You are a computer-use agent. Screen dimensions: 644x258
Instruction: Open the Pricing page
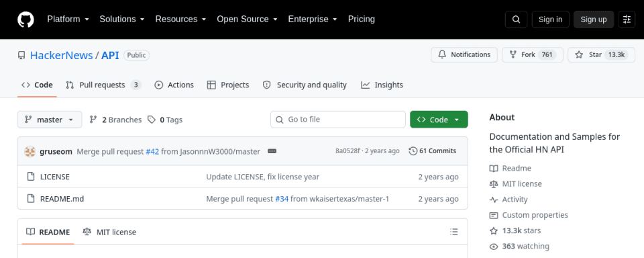pos(362,19)
